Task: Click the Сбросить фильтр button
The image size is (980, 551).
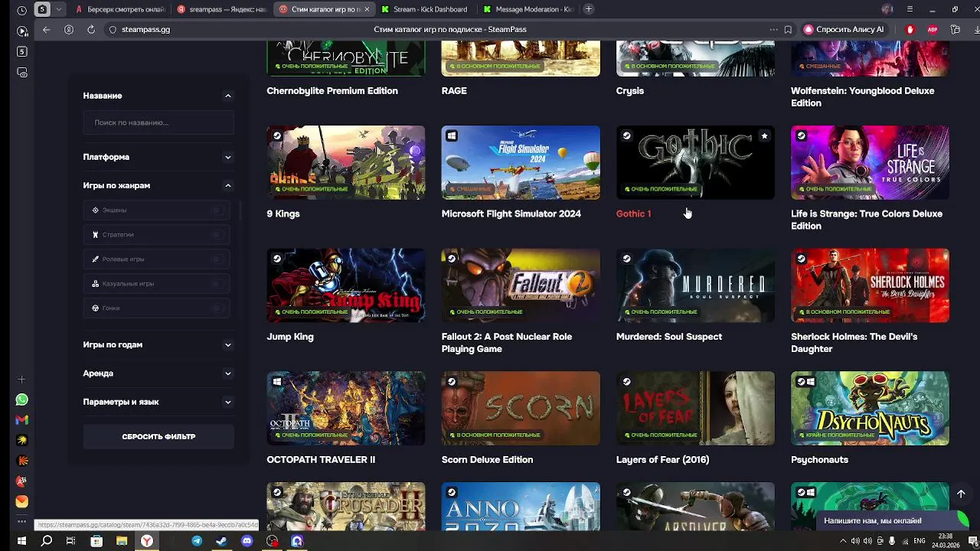Action: click(x=158, y=436)
